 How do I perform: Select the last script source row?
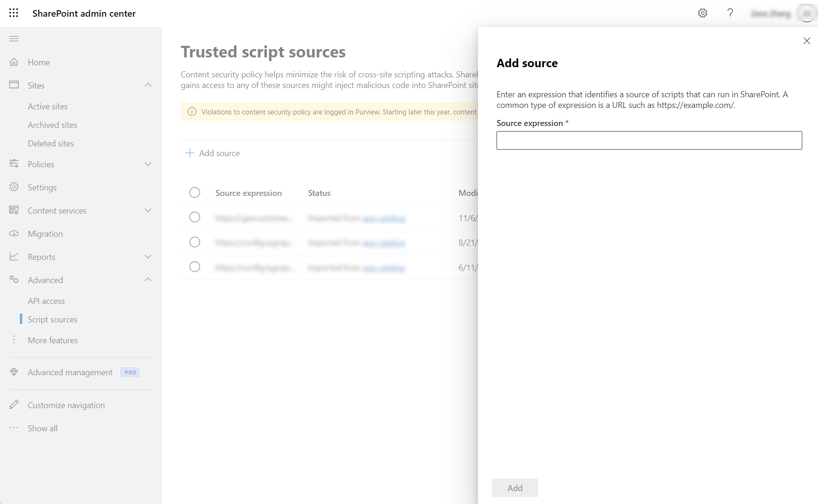pos(195,267)
